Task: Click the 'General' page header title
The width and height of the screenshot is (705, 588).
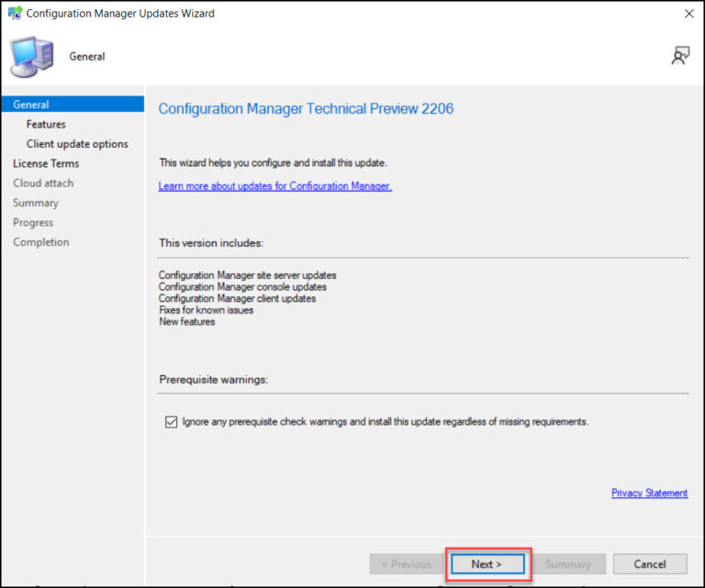Action: point(87,57)
